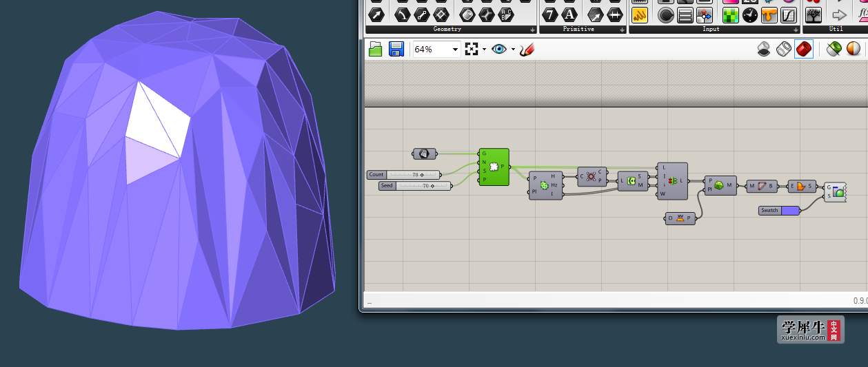Select the component with M input and B output
The width and height of the screenshot is (868, 367).
point(763,186)
